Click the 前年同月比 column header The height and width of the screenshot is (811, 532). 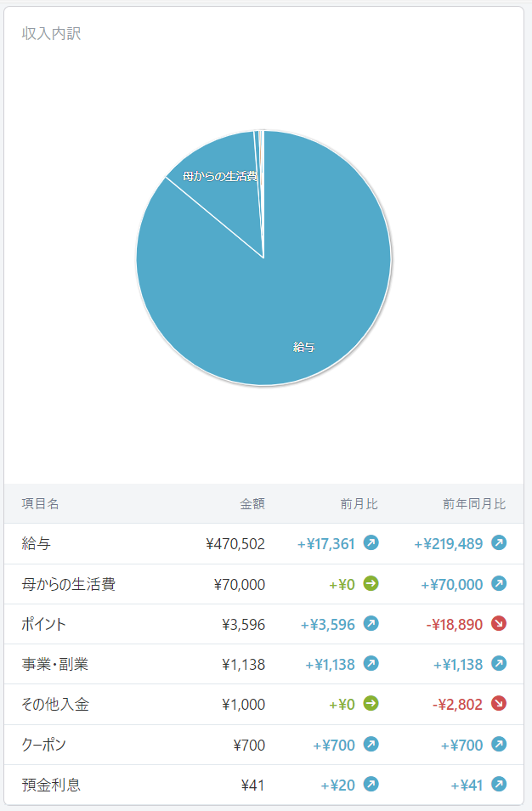point(474,504)
